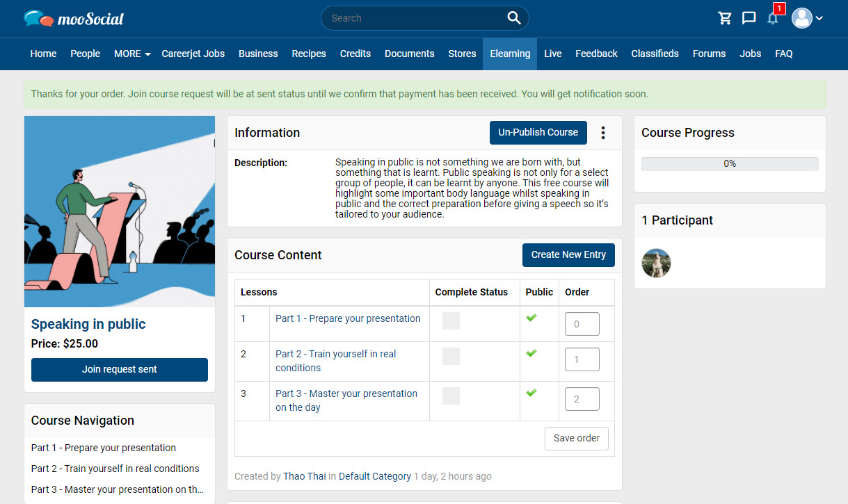The height and width of the screenshot is (504, 848).
Task: Click the Save order button
Action: point(577,438)
